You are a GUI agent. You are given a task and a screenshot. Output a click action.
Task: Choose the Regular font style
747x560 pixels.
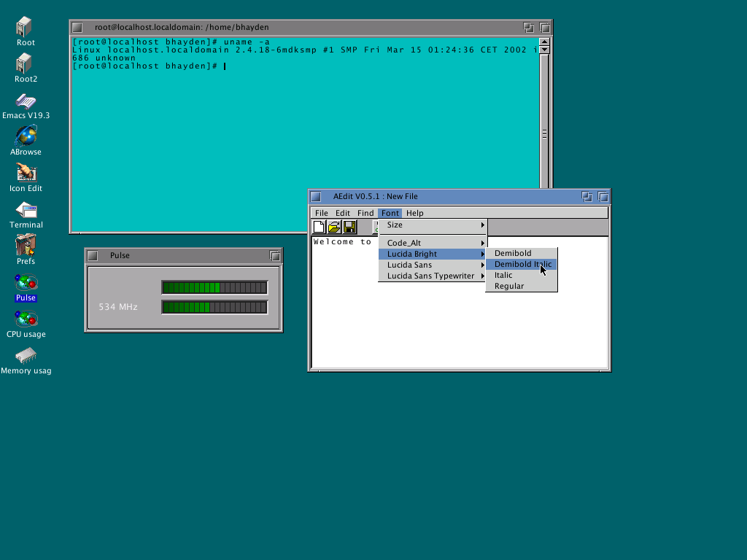click(521, 286)
